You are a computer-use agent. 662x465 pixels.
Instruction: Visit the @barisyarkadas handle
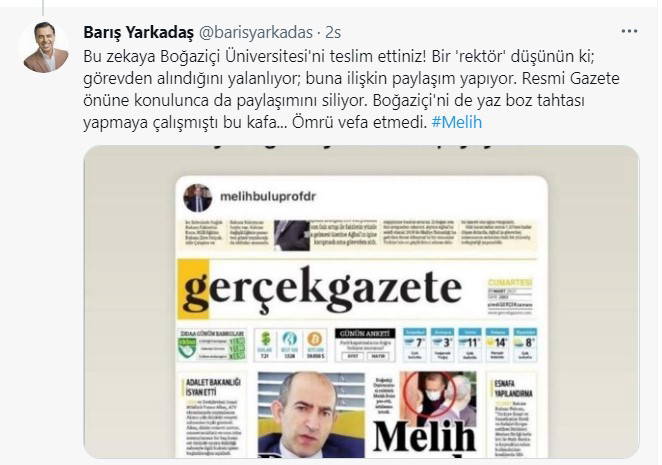point(255,32)
